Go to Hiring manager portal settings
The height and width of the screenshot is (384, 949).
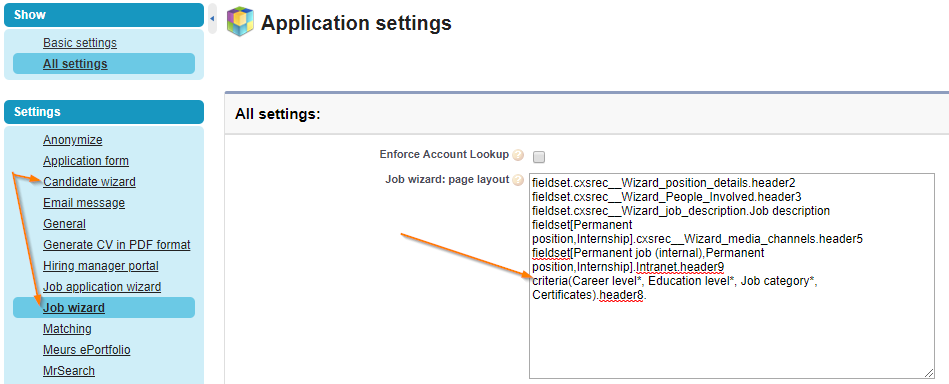(100, 266)
